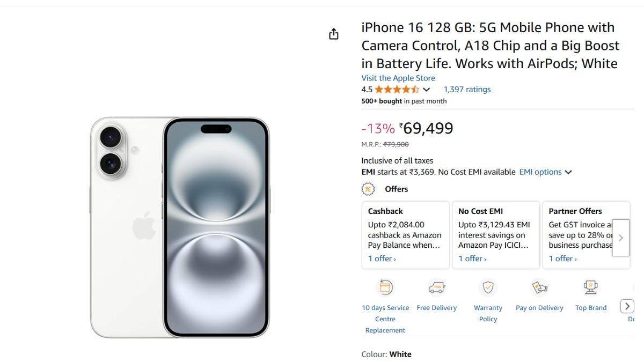This screenshot has width=644, height=362.
Task: Click the star rating icons
Action: (397, 90)
